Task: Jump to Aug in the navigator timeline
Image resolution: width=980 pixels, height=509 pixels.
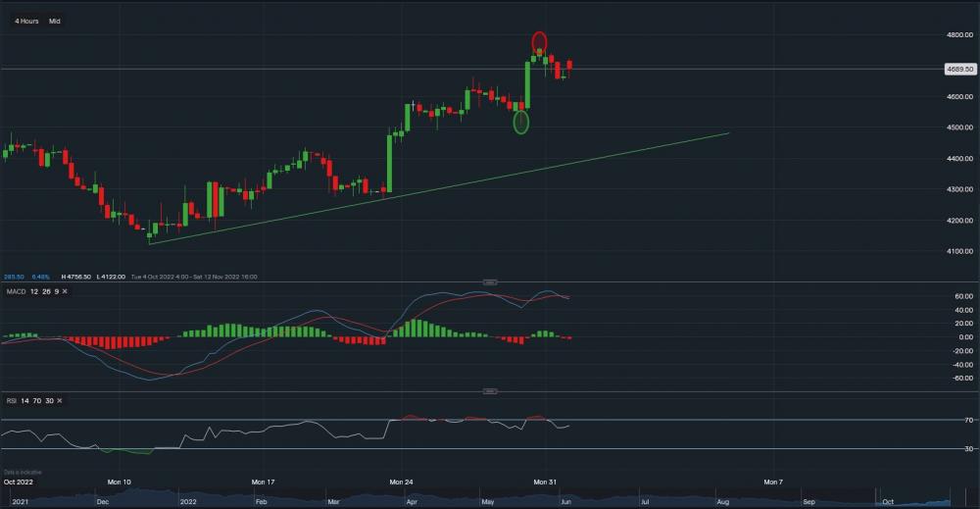Action: tap(723, 502)
